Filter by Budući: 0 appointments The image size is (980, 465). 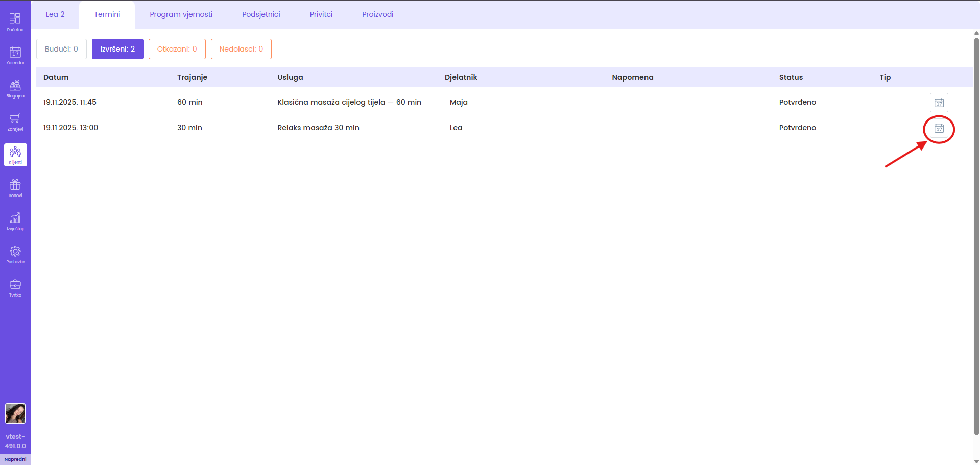[61, 49]
